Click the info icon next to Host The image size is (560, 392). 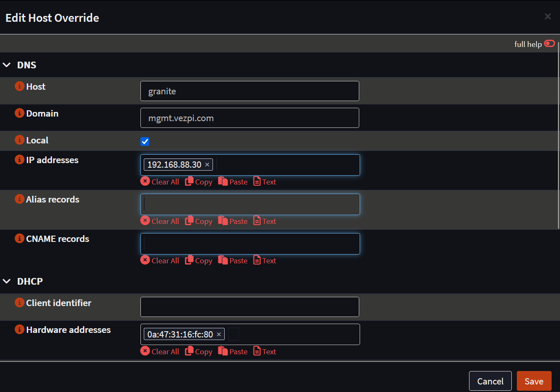pyautogui.click(x=19, y=86)
